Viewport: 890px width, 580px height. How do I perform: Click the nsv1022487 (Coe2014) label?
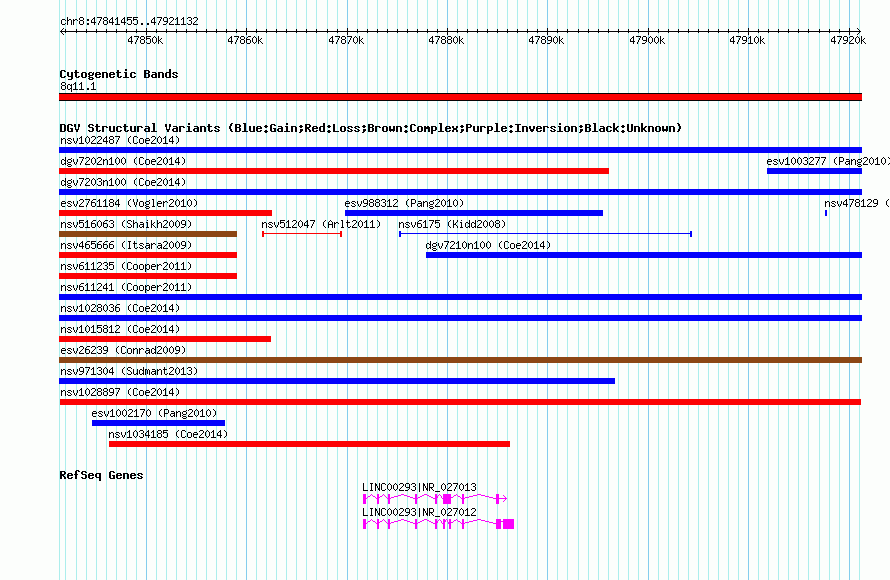120,140
